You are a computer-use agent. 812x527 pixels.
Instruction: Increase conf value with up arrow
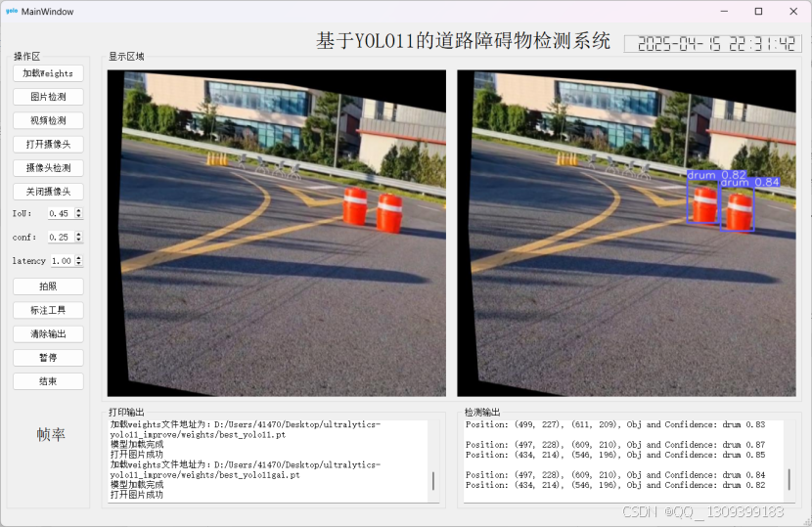tap(78, 234)
